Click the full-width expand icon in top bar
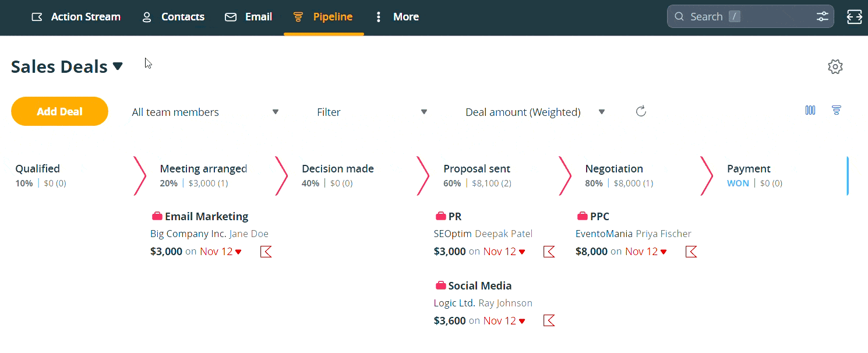The height and width of the screenshot is (353, 868). 854,17
